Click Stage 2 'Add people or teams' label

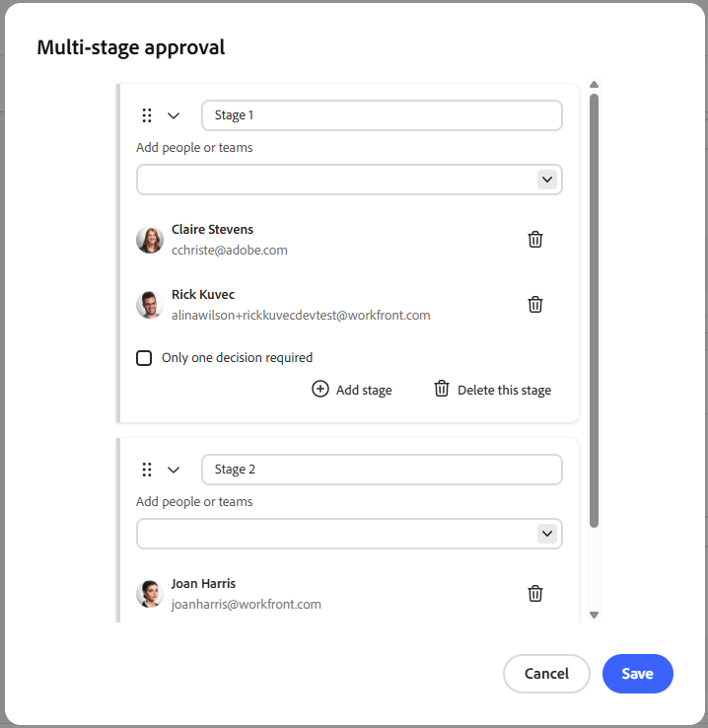coord(194,502)
